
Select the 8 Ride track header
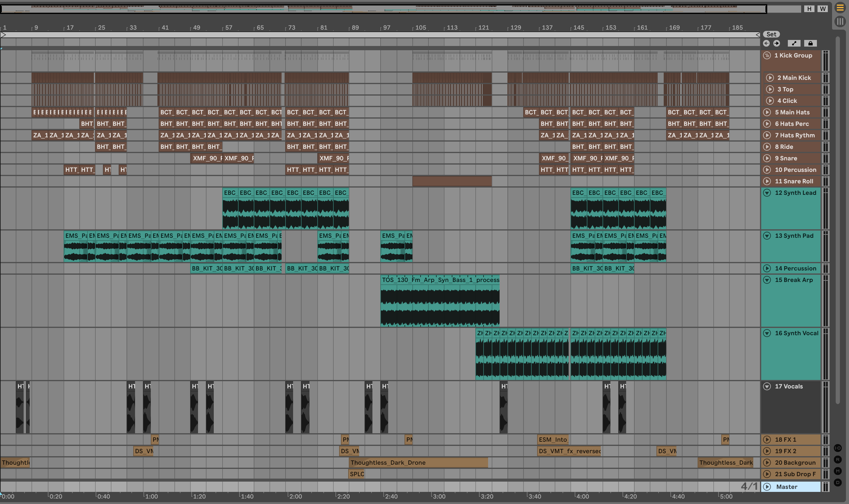pos(791,147)
